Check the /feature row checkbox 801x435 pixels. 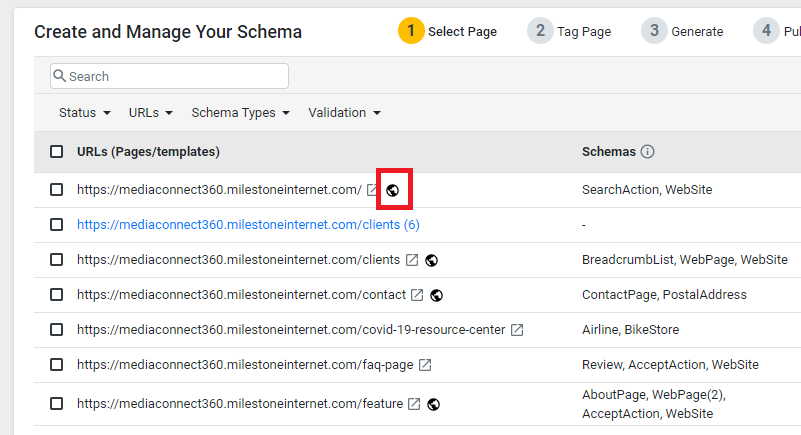[x=57, y=404]
